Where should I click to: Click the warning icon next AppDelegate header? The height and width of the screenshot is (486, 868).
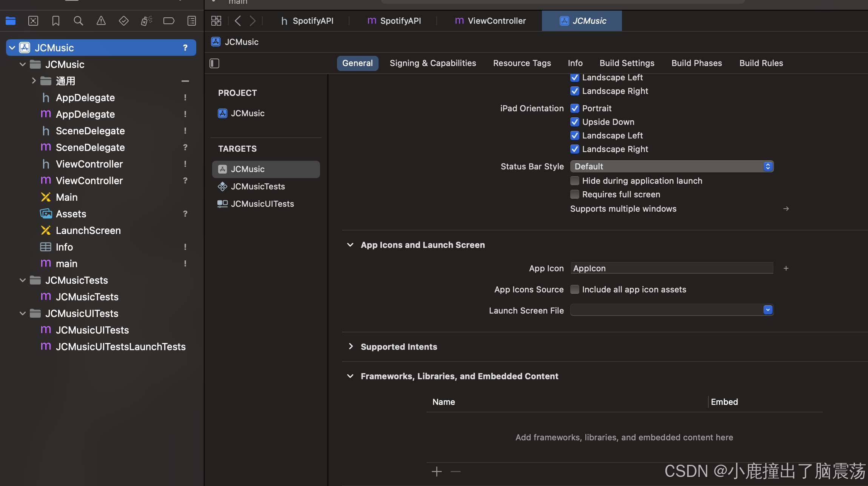(x=185, y=97)
